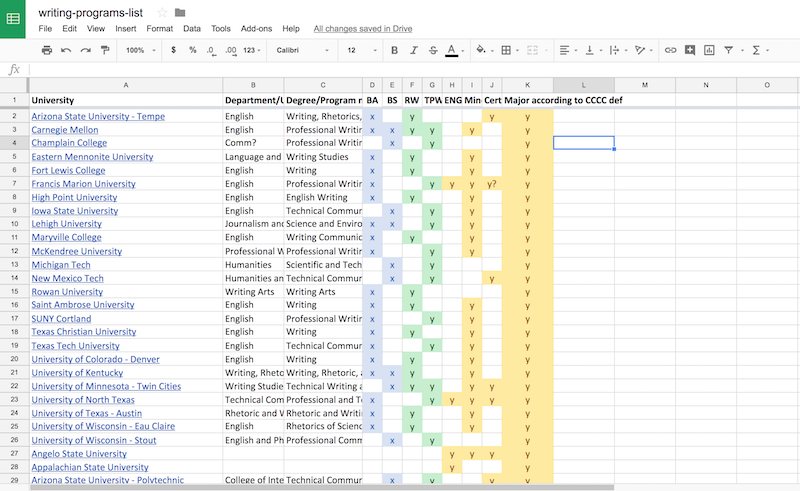Open the Tools menu
The width and height of the screenshot is (800, 491).
pos(221,29)
